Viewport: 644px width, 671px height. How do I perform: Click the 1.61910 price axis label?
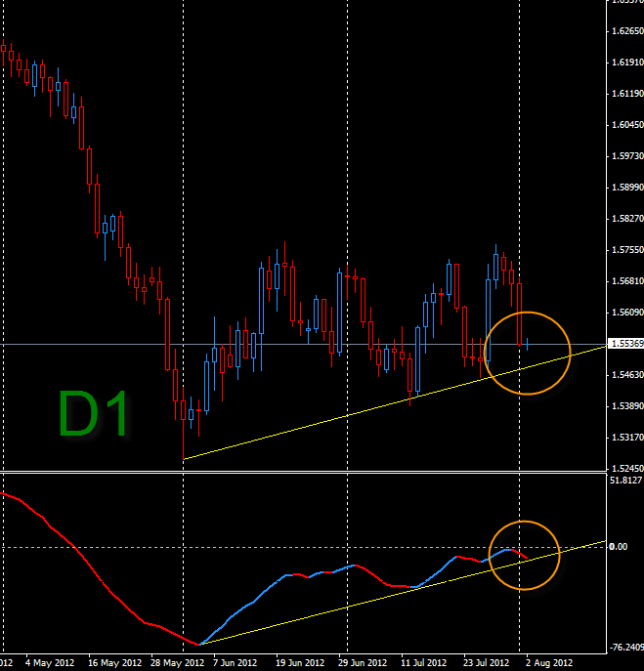627,63
